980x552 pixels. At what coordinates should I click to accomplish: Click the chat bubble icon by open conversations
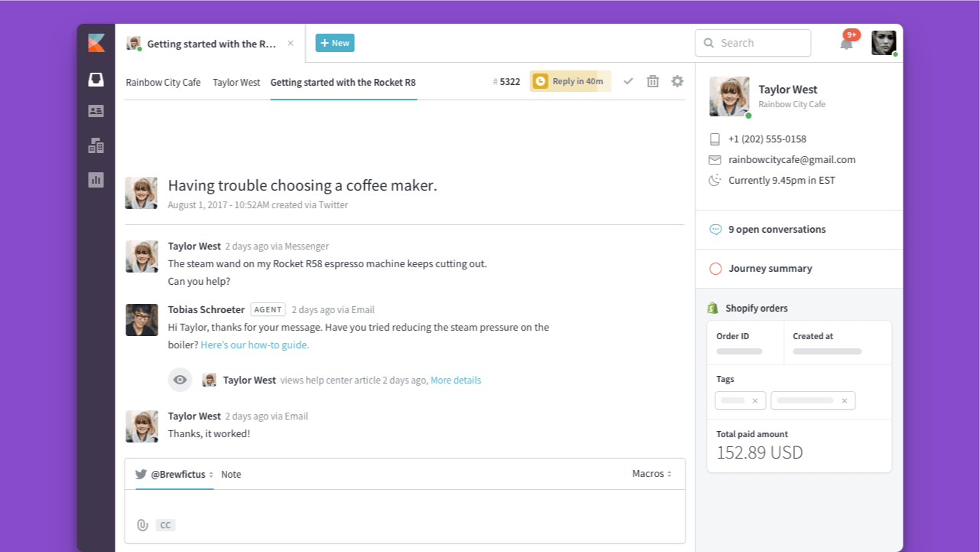(715, 230)
